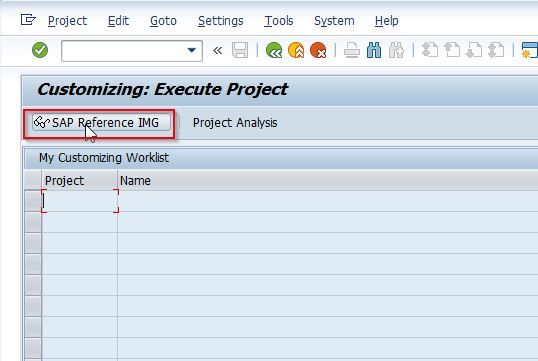Click the SAP Reference IMG button
Viewport: 538px width, 361px height.
102,123
